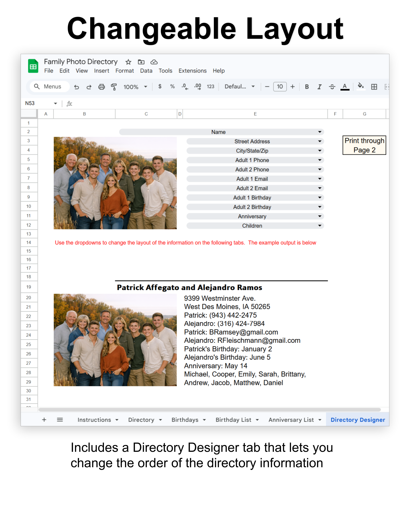Open the borders icon in the toolbar
The width and height of the screenshot is (410, 532).
point(374,86)
